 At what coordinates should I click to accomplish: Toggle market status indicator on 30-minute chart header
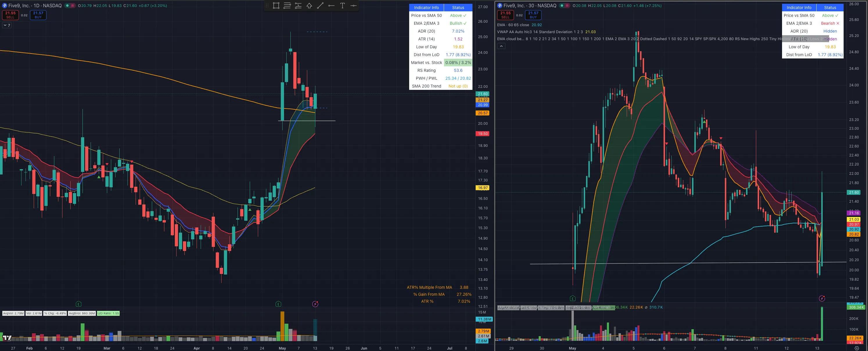562,6
